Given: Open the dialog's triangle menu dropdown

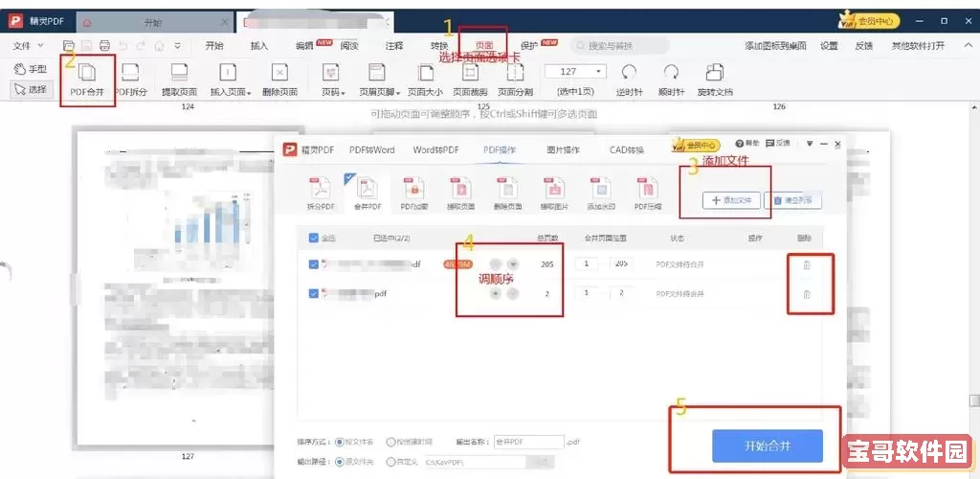Looking at the screenshot, I should point(810,144).
